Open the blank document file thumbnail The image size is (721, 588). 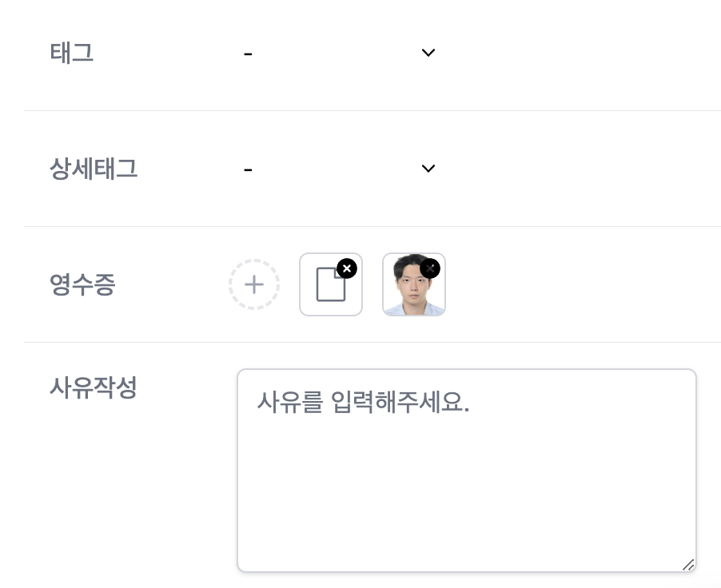pos(328,288)
